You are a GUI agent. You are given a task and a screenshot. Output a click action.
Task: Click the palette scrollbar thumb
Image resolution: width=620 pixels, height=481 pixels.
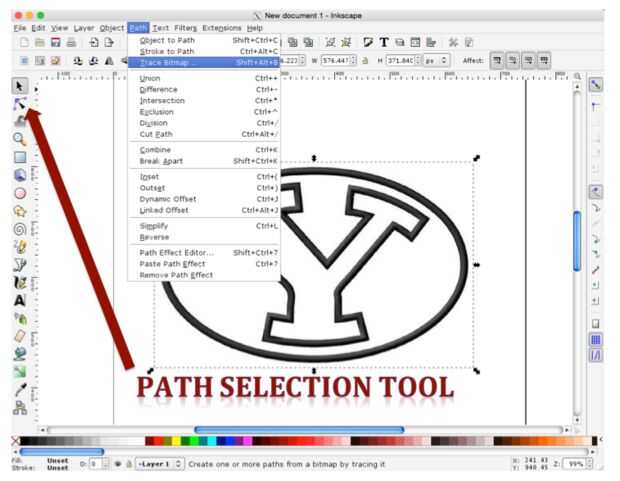tap(62, 451)
